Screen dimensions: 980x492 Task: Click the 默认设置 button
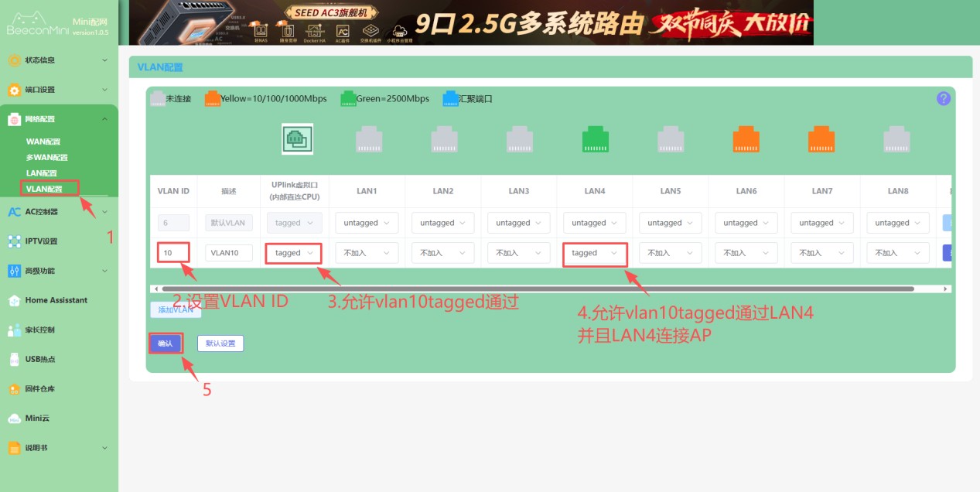point(220,343)
